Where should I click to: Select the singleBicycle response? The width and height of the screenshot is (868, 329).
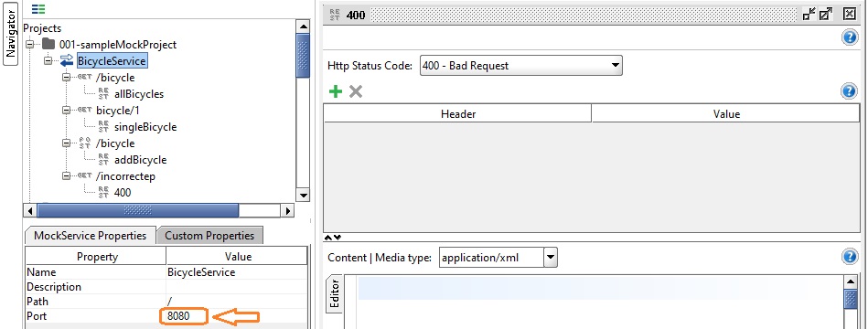145,127
